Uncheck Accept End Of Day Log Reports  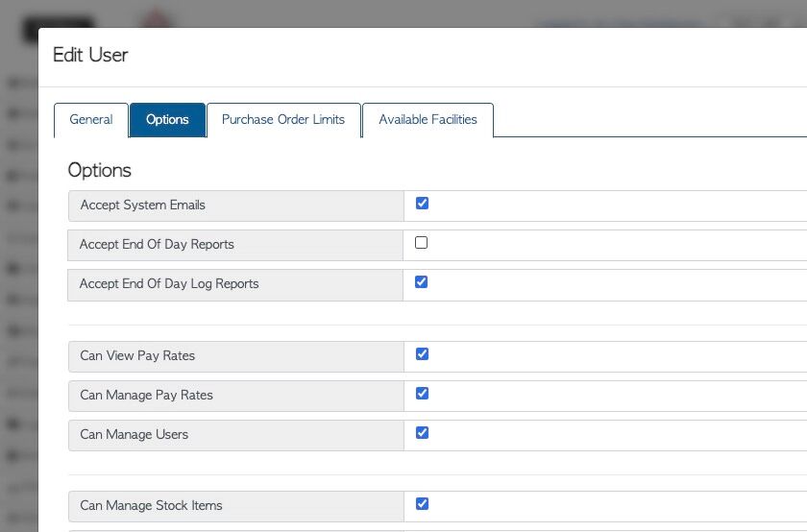point(421,282)
